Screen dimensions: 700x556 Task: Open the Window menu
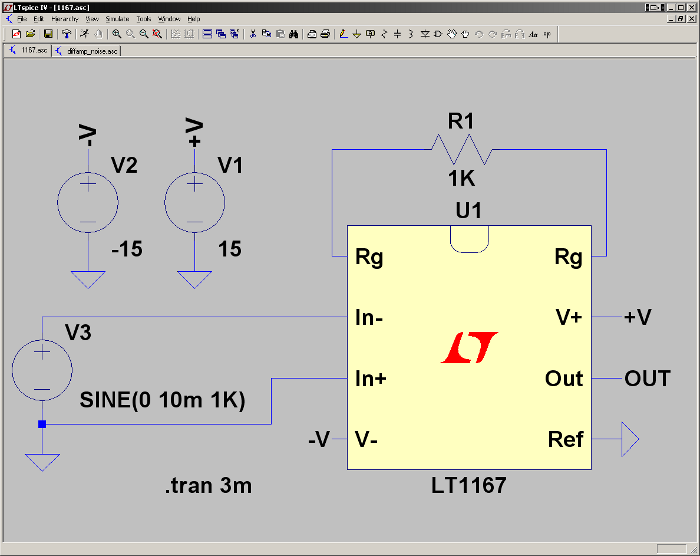[x=169, y=19]
